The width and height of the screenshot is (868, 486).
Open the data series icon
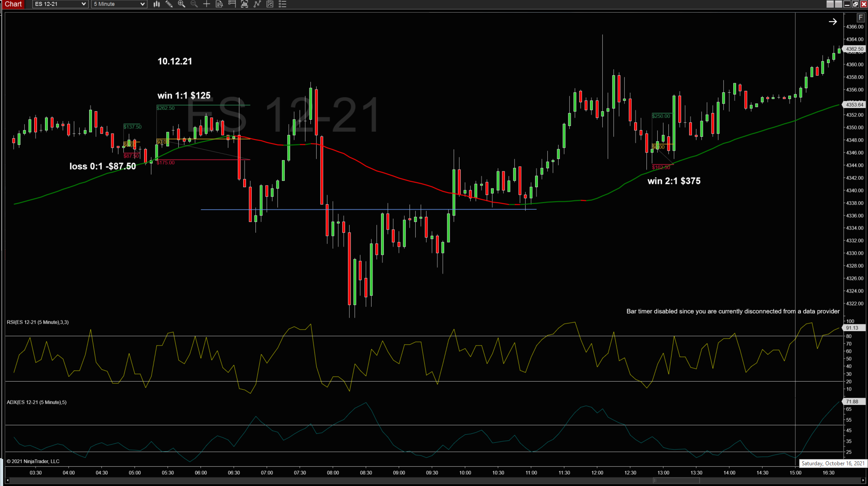coord(245,4)
